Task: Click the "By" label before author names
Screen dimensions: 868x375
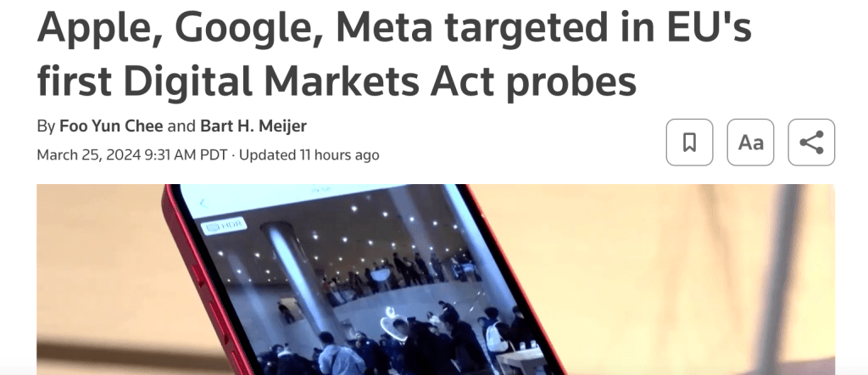Action: pos(46,126)
